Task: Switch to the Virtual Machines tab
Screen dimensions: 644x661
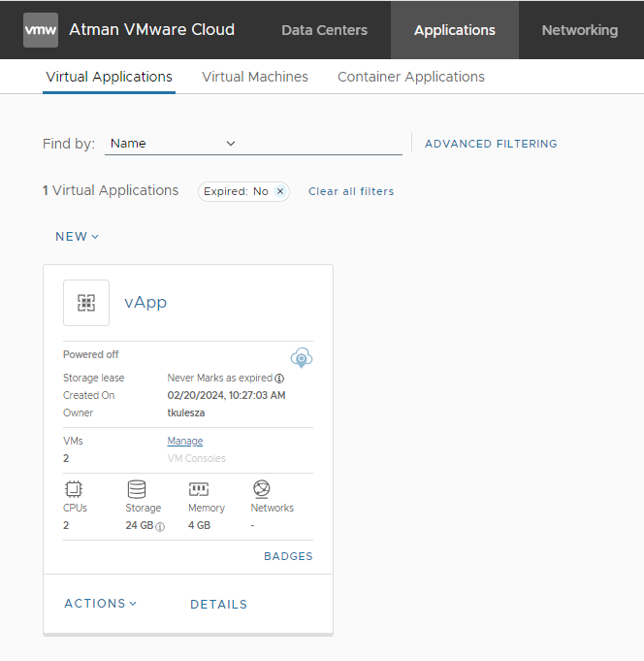Action: (x=255, y=77)
